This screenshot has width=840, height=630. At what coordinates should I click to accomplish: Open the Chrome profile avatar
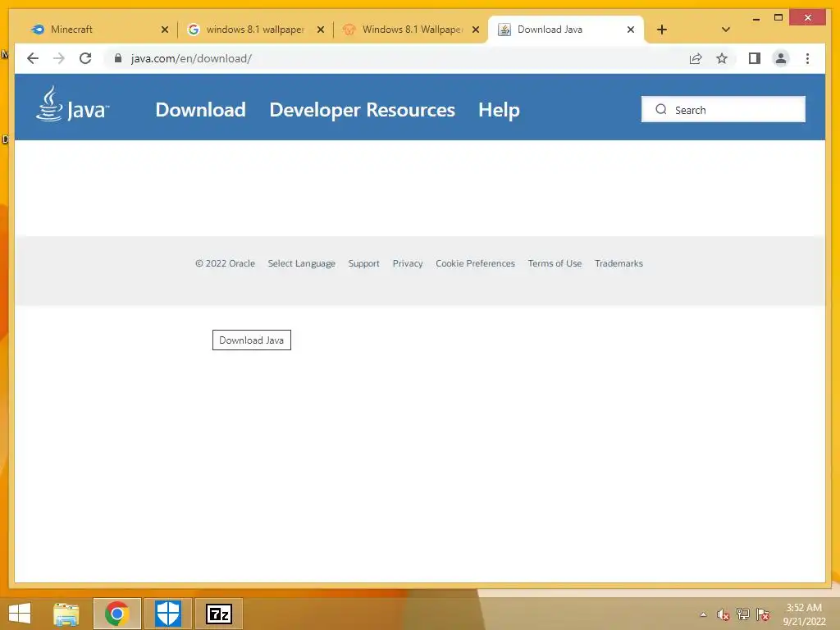781,58
